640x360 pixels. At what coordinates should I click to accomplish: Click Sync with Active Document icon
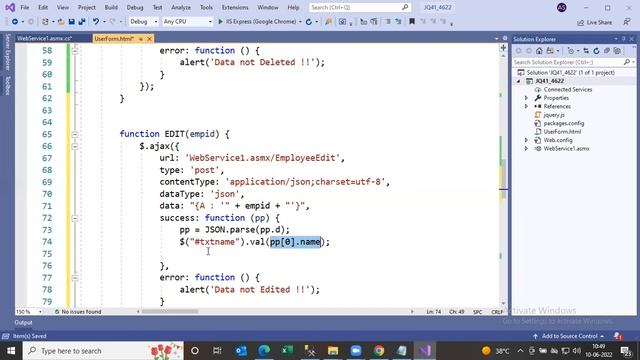coord(586,51)
